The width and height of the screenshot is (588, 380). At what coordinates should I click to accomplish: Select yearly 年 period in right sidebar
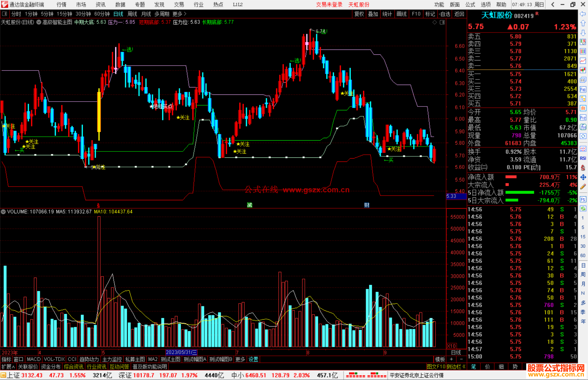pyautogui.click(x=583, y=321)
